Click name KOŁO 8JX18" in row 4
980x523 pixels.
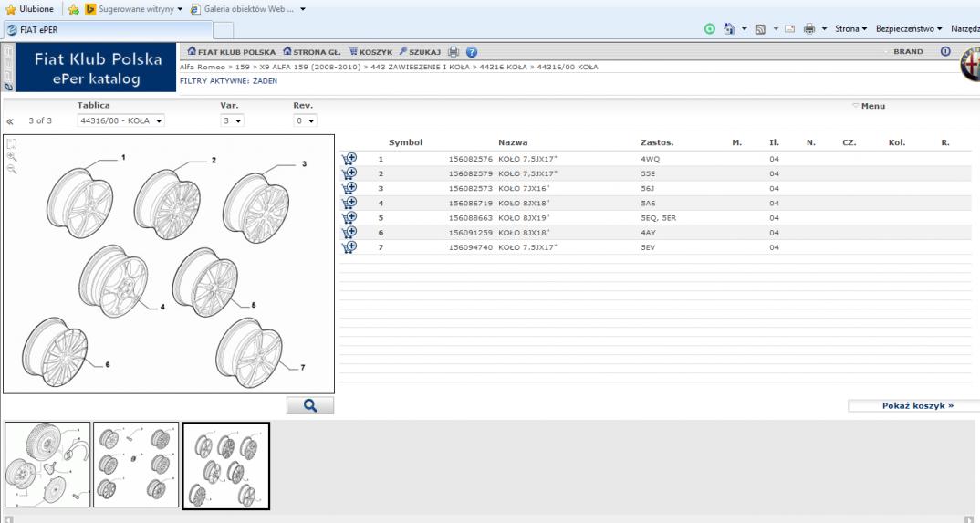pos(524,203)
